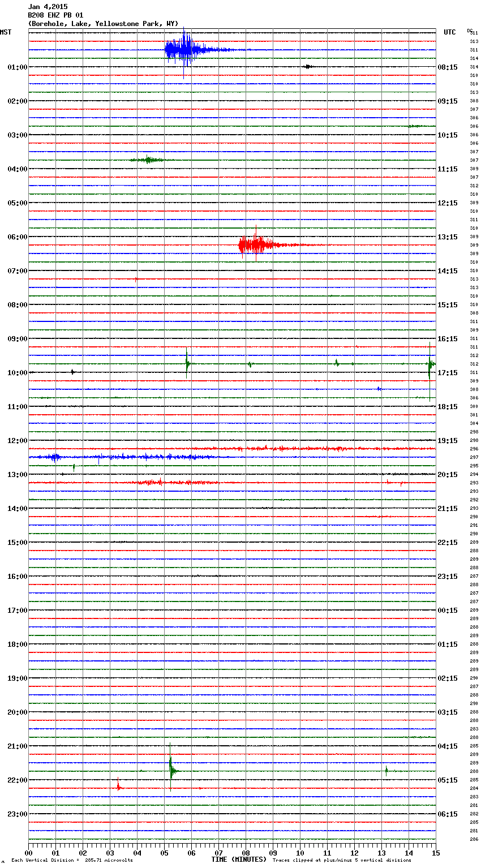The height and width of the screenshot is (868, 481).
Task: Click the 19:00 MST time label
Action: [x=17, y=678]
